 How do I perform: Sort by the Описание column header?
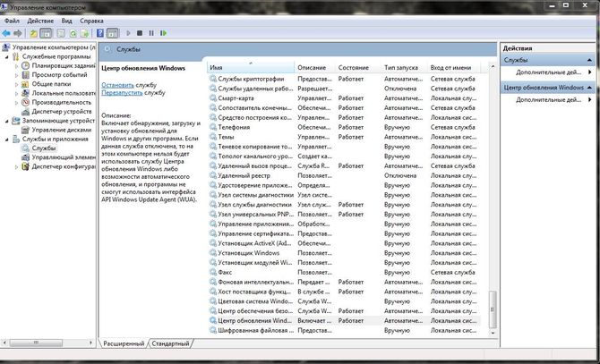point(315,67)
